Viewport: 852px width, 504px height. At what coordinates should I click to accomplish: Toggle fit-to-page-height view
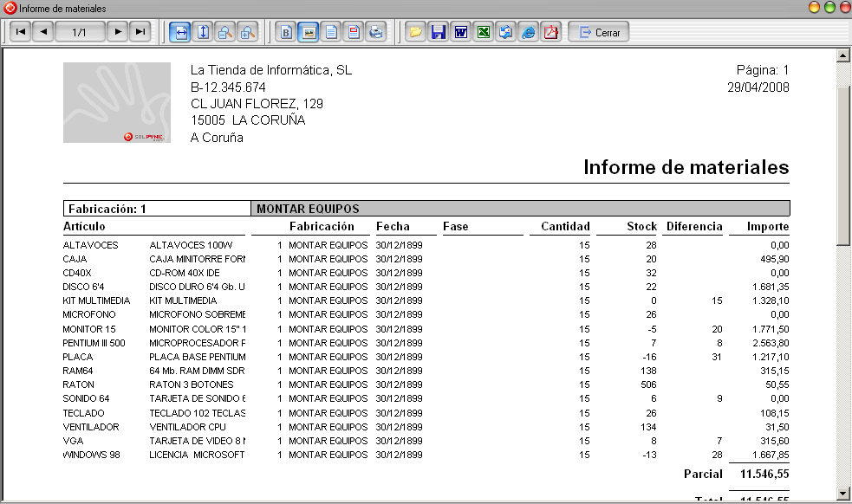[x=203, y=32]
